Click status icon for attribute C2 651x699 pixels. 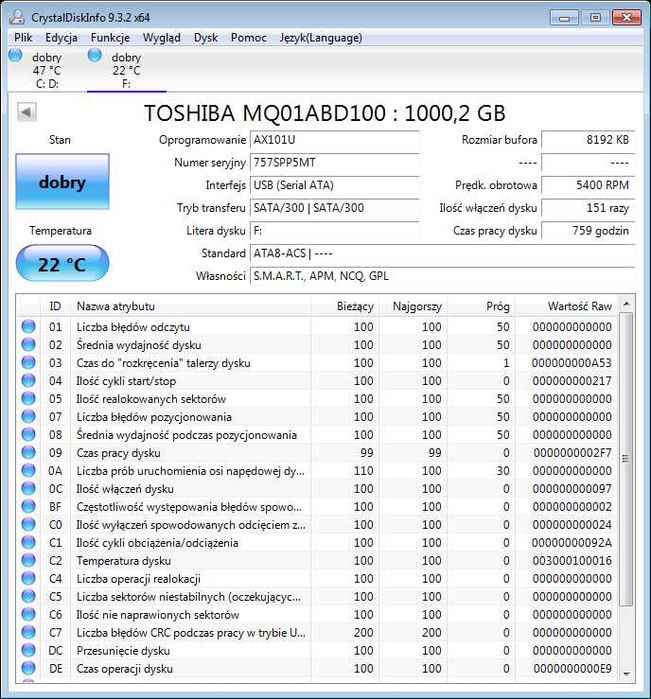click(x=28, y=560)
